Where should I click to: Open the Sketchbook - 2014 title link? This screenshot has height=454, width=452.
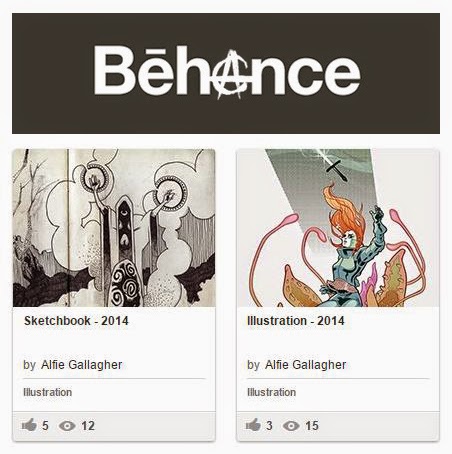point(76,321)
